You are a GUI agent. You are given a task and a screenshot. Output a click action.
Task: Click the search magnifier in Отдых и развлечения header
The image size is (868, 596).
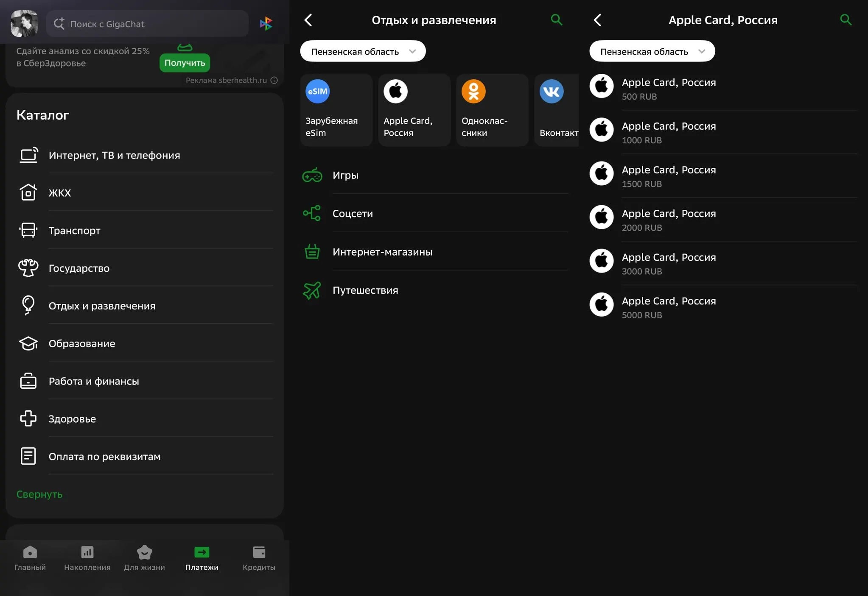click(556, 20)
